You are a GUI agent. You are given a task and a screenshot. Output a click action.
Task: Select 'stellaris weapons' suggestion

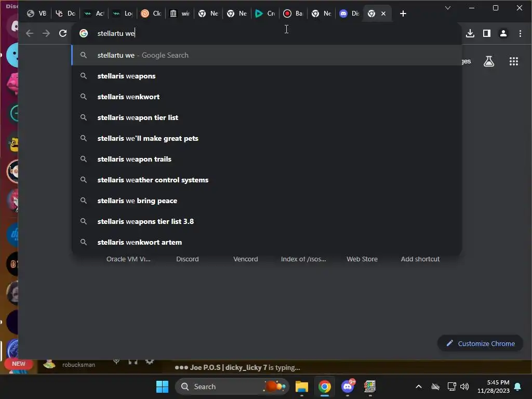267,76
